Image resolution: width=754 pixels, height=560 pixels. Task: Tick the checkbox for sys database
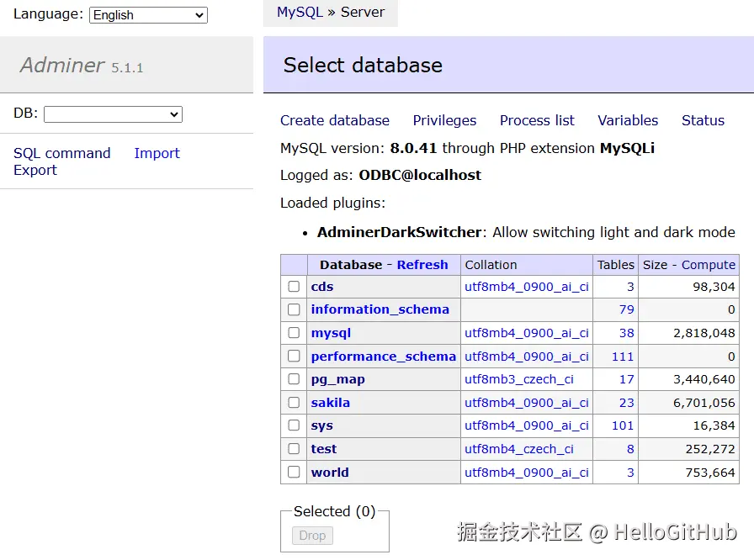point(294,425)
